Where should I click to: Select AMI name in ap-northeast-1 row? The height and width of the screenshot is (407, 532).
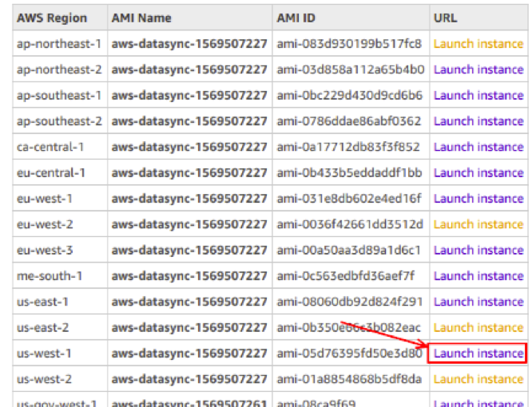(x=189, y=44)
